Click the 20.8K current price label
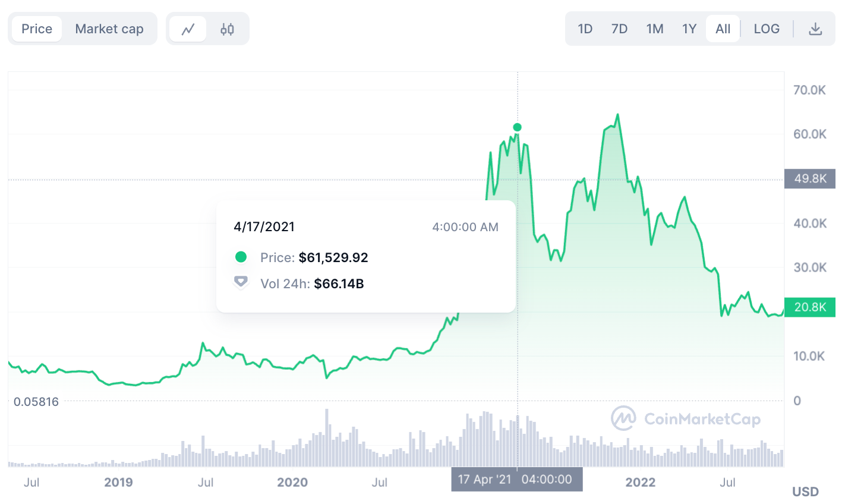The height and width of the screenshot is (504, 845). click(x=810, y=307)
